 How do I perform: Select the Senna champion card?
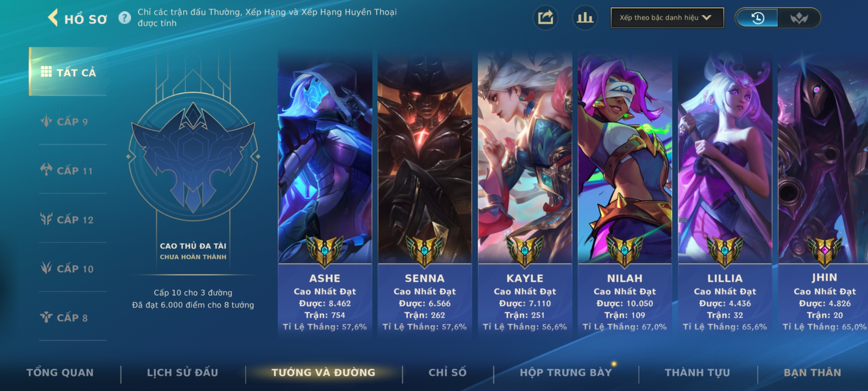tap(425, 194)
